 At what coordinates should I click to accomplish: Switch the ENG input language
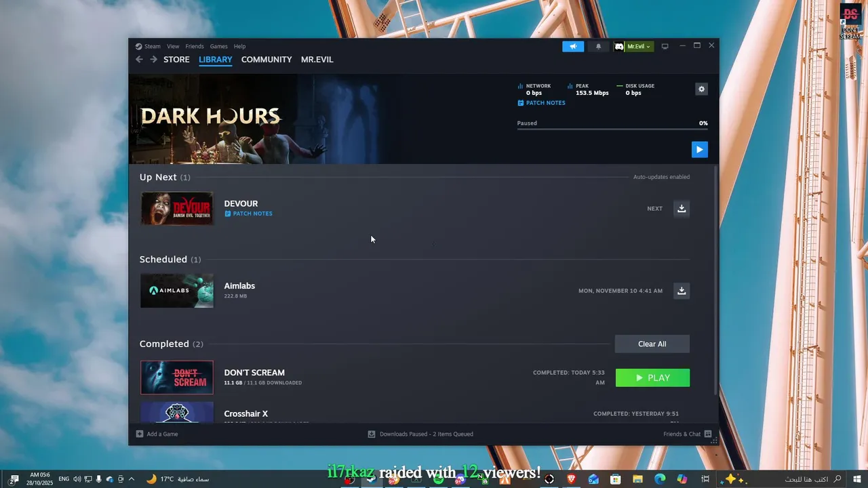click(x=64, y=479)
